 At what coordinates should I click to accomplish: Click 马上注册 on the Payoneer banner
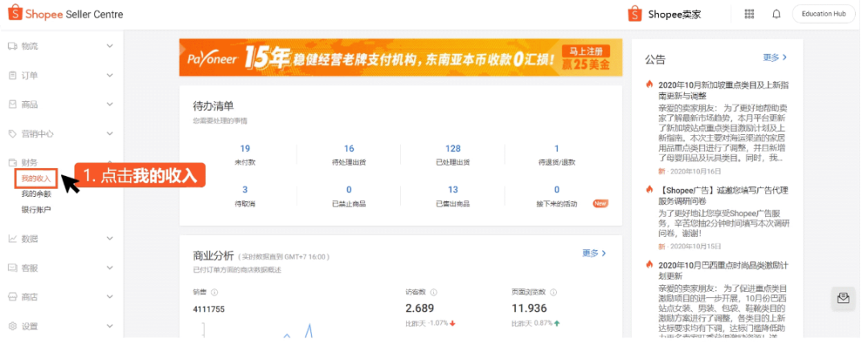coord(586,51)
